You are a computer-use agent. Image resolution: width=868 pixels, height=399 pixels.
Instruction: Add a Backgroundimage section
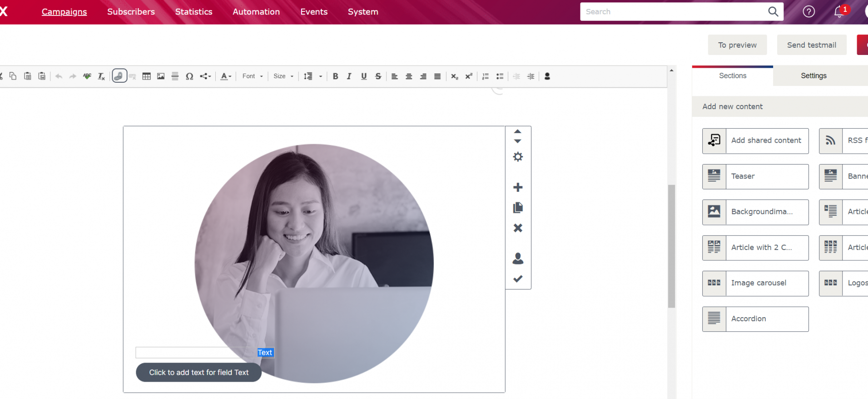click(755, 212)
